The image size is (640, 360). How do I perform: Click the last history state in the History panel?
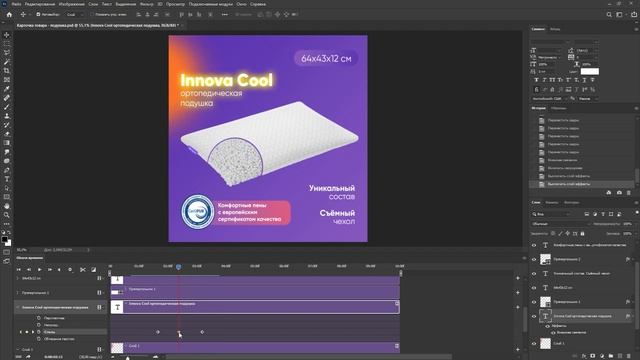582,184
